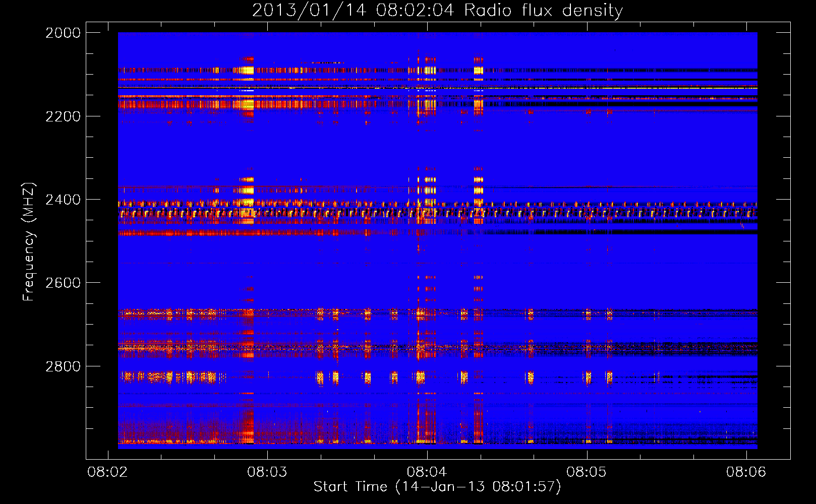The image size is (816, 504).
Task: Select the 'Frequency (MHZ)' y-axis label
Action: click(x=29, y=242)
